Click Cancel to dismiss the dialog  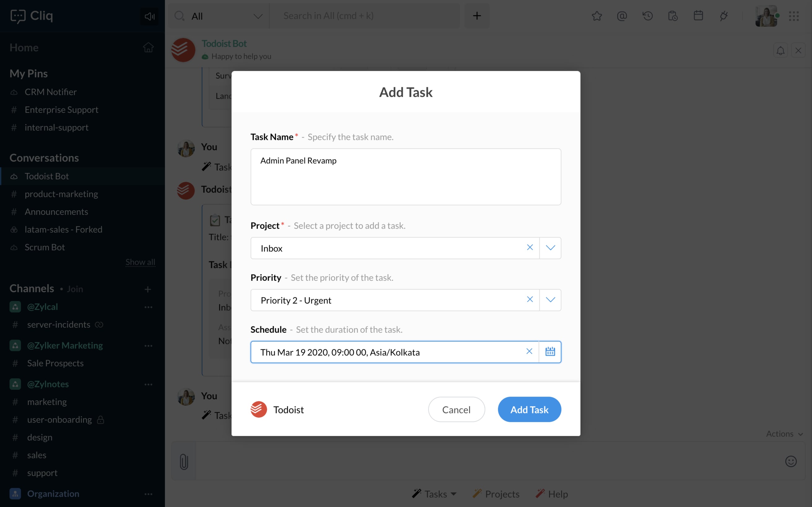coord(456,409)
